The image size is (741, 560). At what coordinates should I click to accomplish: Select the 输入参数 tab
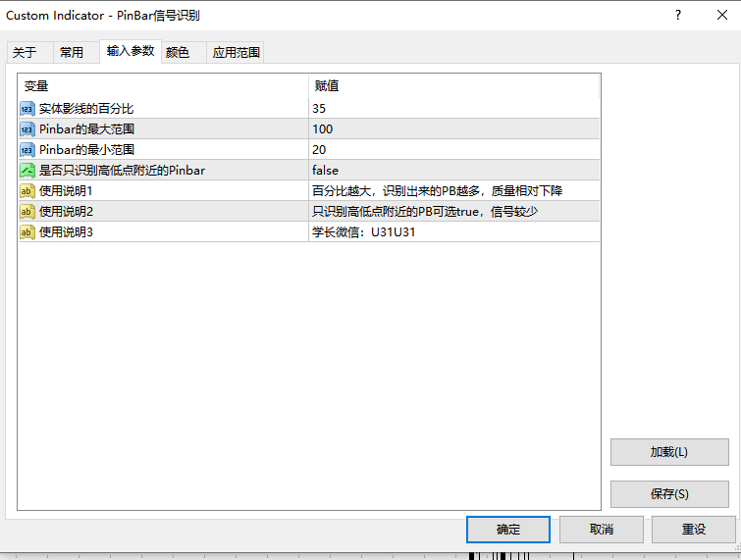[131, 51]
